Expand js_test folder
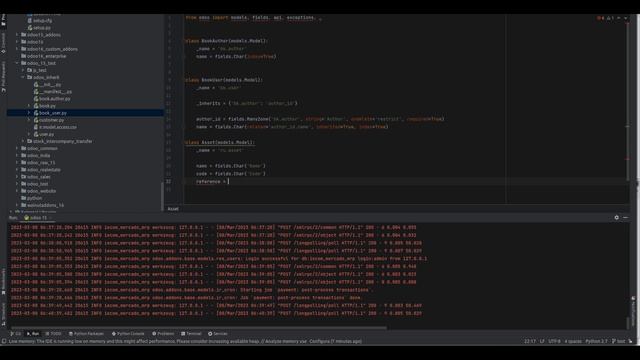The height and width of the screenshot is (360, 640). (23, 70)
